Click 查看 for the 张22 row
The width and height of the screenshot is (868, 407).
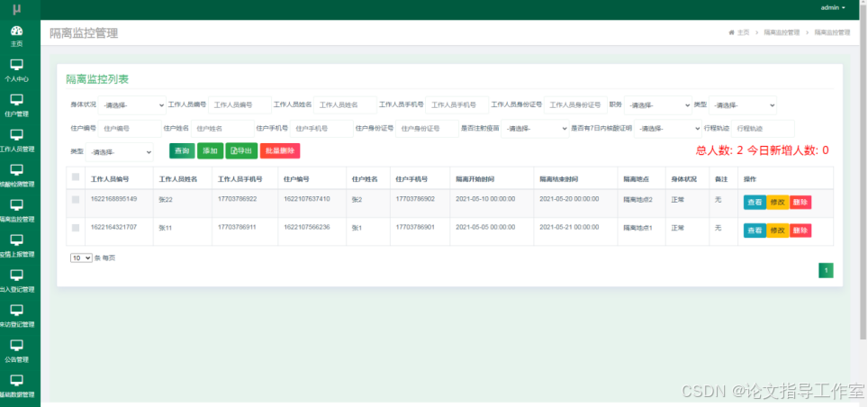point(755,203)
